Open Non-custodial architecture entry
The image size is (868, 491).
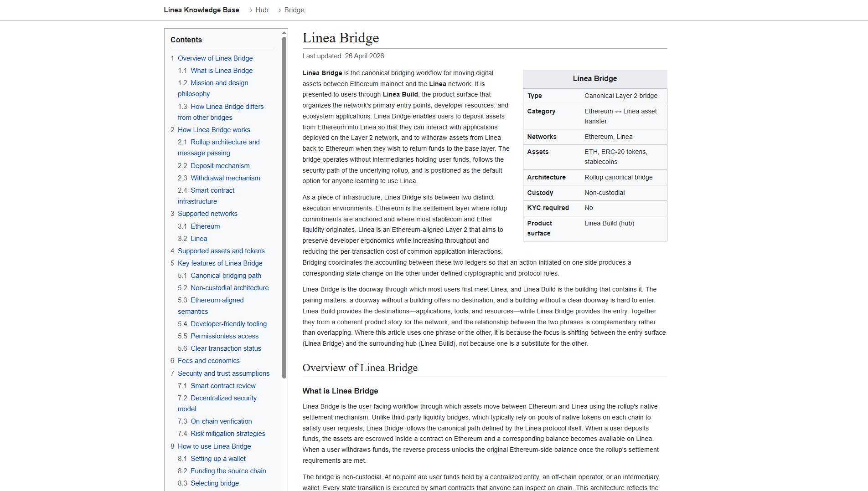click(x=230, y=288)
